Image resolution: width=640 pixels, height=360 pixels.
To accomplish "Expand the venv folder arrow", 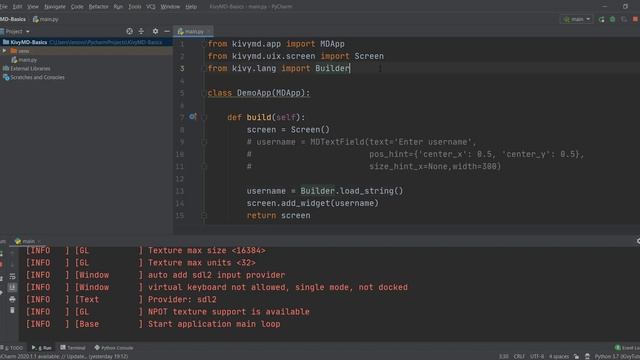I will coord(4,51).
